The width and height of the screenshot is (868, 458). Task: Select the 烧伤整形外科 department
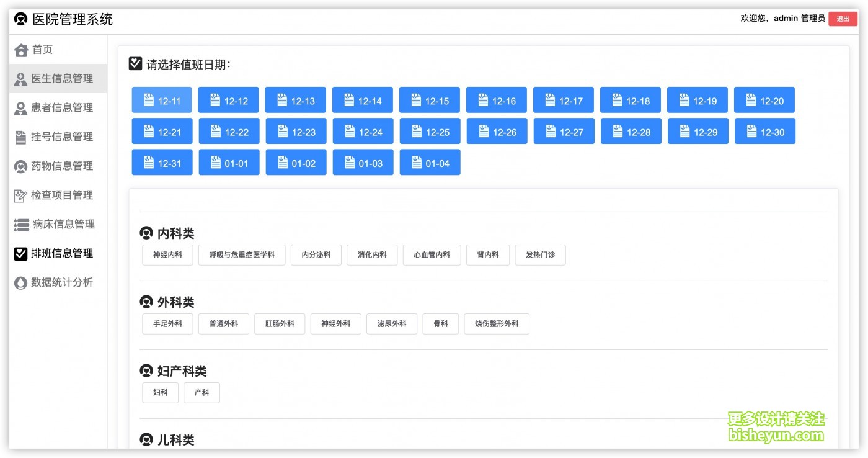(x=497, y=324)
